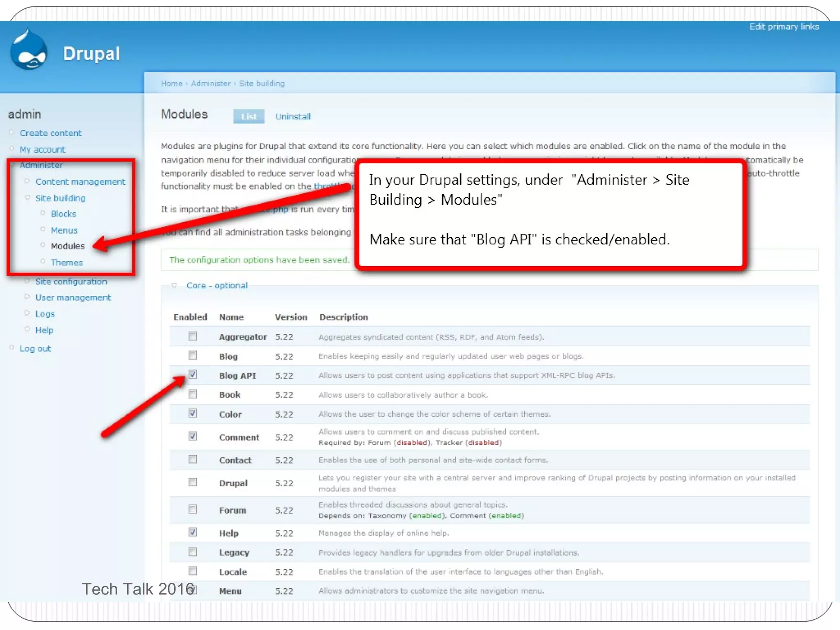Collapse the Core - optional section triangle
This screenshot has width=840, height=630.
point(174,285)
